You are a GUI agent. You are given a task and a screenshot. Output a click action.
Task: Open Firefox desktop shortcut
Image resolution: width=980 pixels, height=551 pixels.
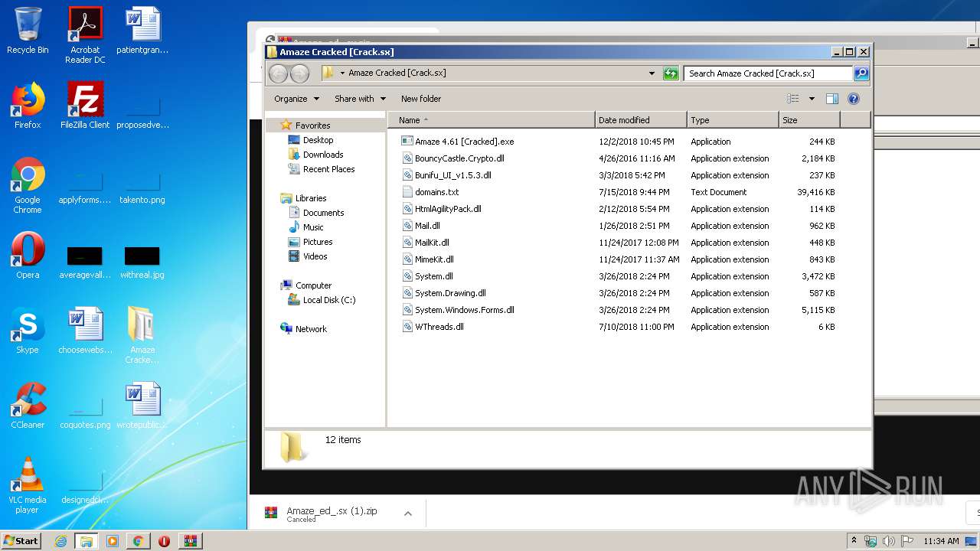[x=28, y=106]
